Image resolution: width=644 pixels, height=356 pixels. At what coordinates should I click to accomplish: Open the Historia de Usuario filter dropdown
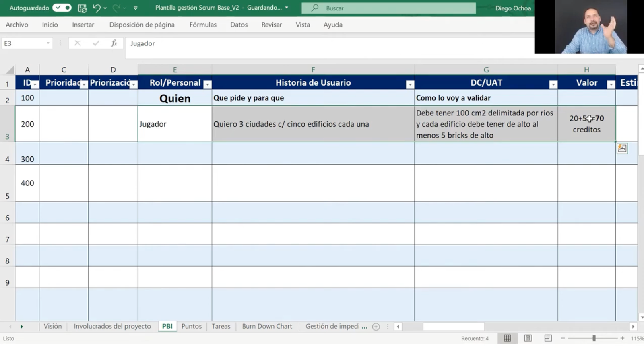pos(410,84)
